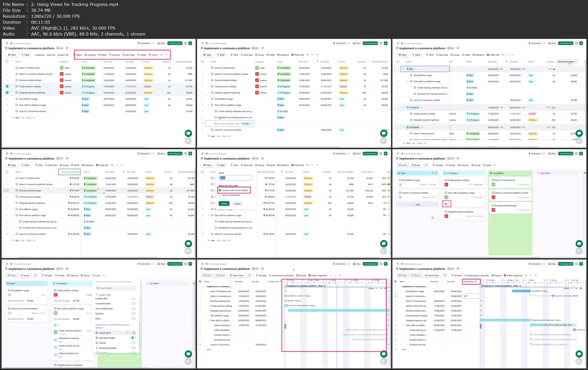588x370 pixels.
Task: Open Automation dropdown arrow in the 2-selected frame
Action: click(153, 43)
